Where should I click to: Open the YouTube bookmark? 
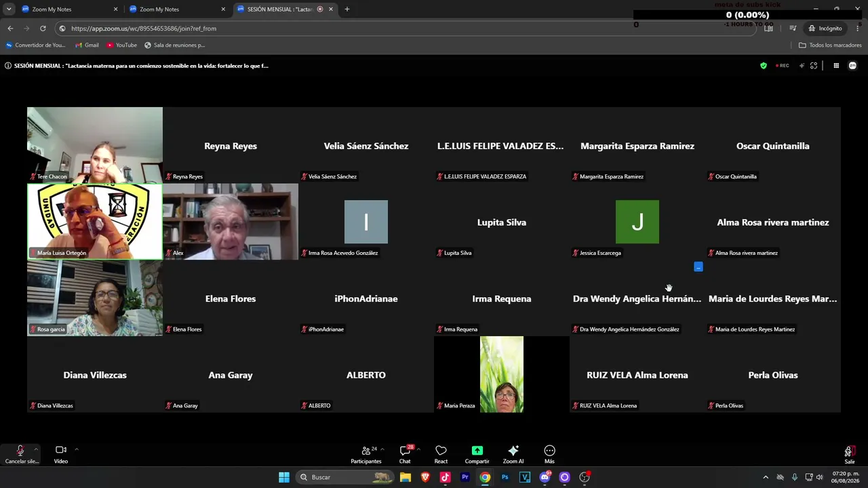pyautogui.click(x=121, y=45)
